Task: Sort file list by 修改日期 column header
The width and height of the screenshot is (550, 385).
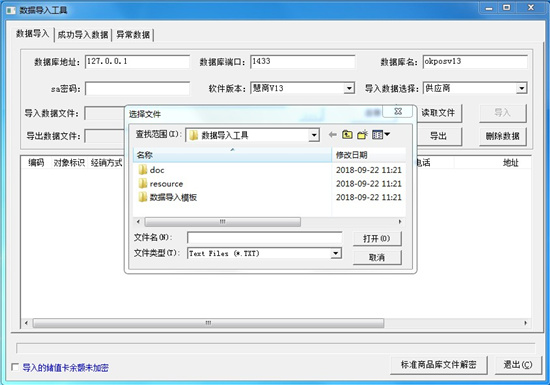Action: pos(369,155)
